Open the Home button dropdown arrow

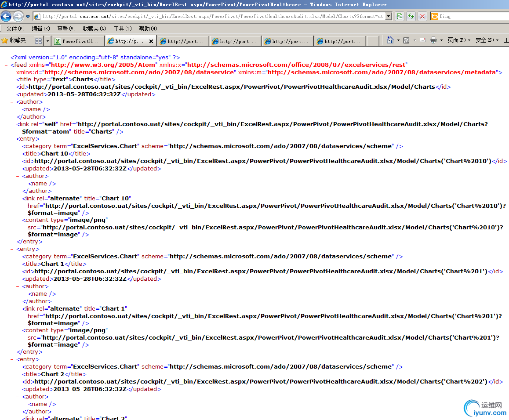[x=398, y=40]
